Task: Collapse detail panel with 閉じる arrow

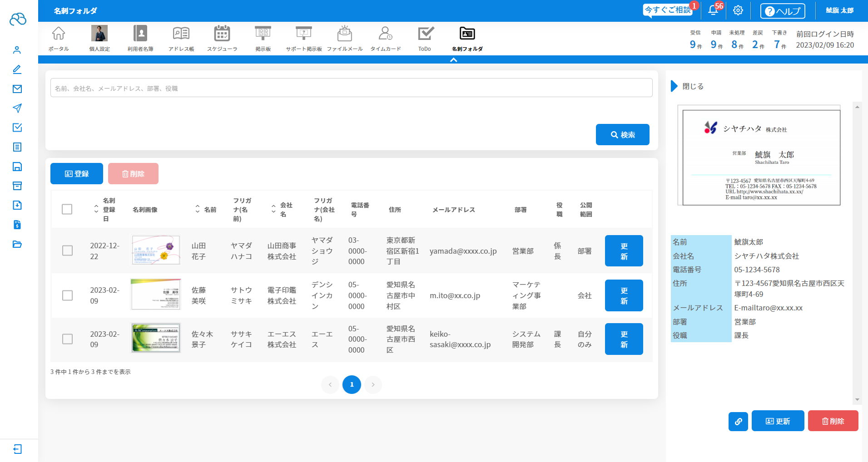Action: pyautogui.click(x=675, y=86)
